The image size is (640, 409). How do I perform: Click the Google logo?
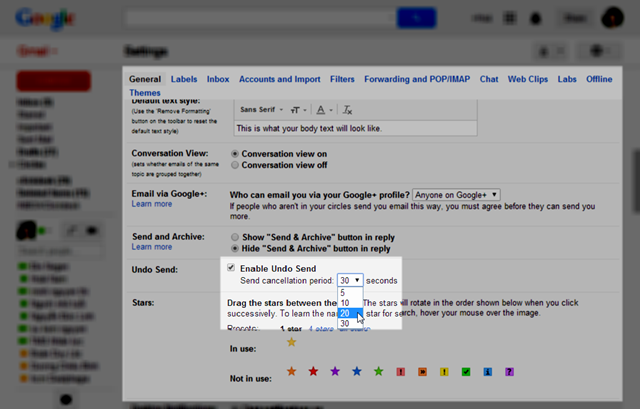[x=45, y=18]
